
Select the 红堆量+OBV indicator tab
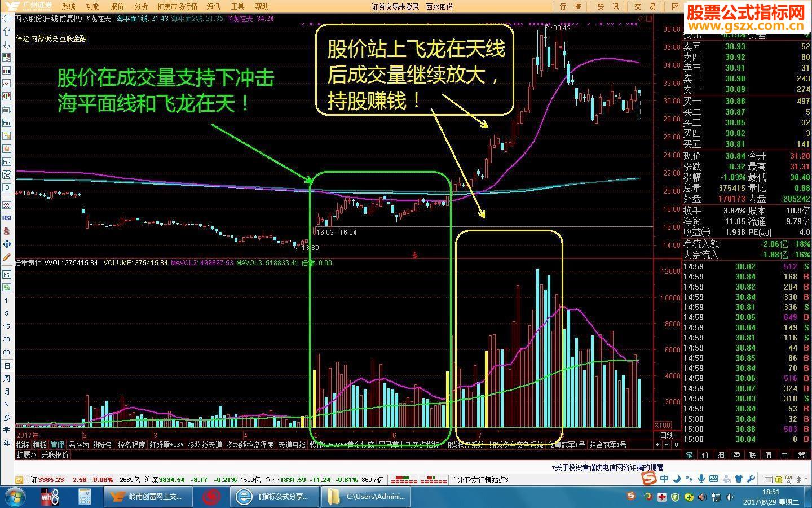(x=167, y=445)
